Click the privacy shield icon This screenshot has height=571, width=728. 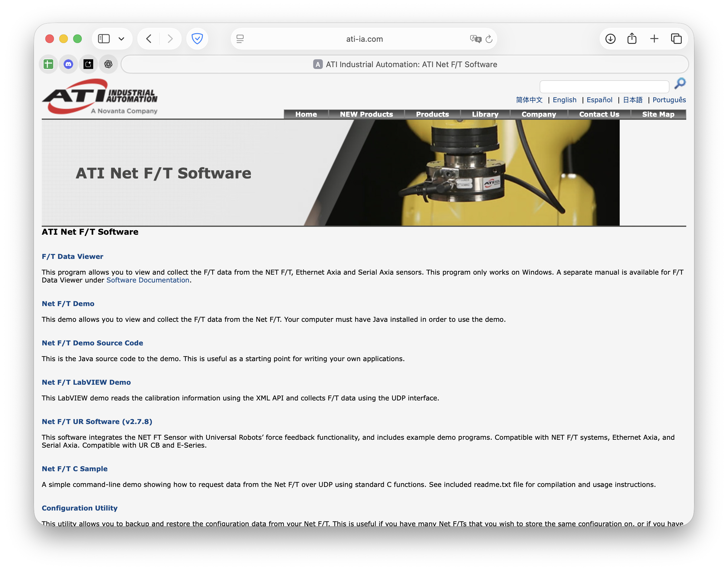pyautogui.click(x=197, y=39)
